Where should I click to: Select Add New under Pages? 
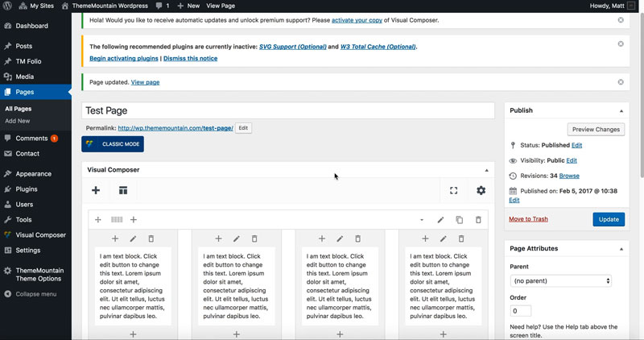(17, 121)
